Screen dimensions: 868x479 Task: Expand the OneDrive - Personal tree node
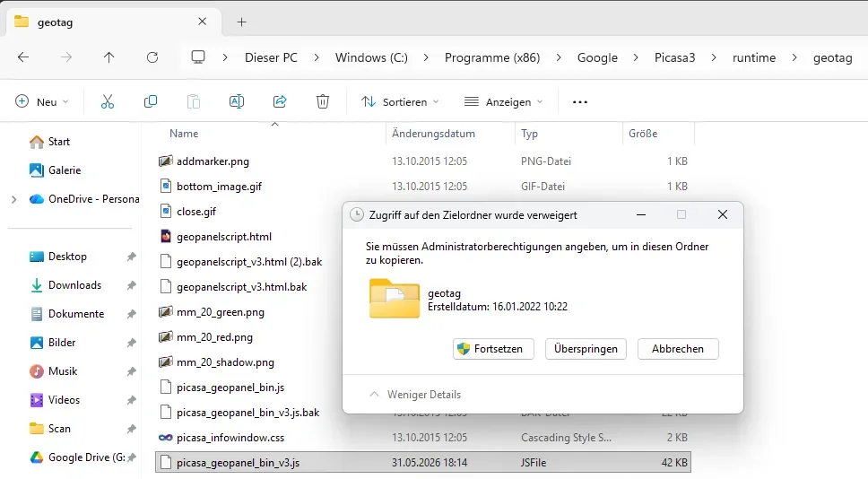pos(13,199)
